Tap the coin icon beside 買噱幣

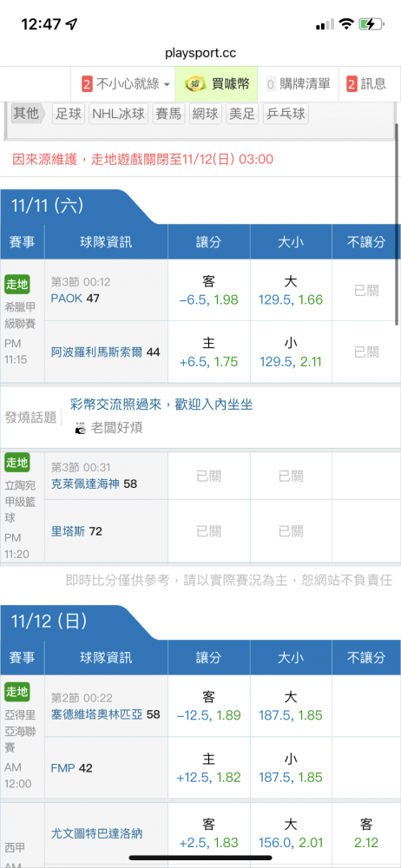[194, 84]
